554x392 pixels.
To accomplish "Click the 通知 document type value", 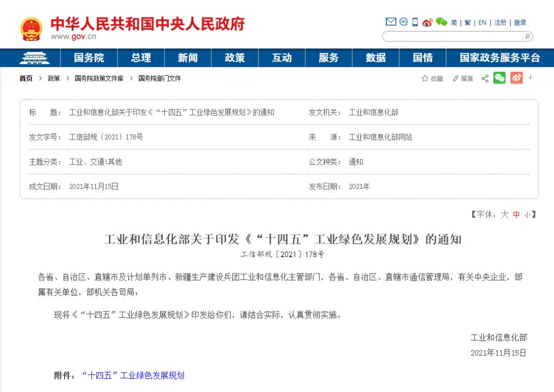I will tap(356, 162).
